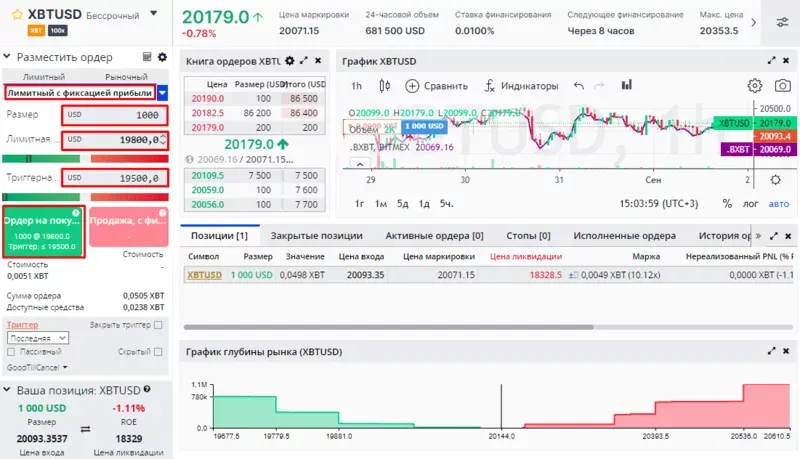Click the trigger price input field
Screen dimensions: 800x459
[x=114, y=178]
